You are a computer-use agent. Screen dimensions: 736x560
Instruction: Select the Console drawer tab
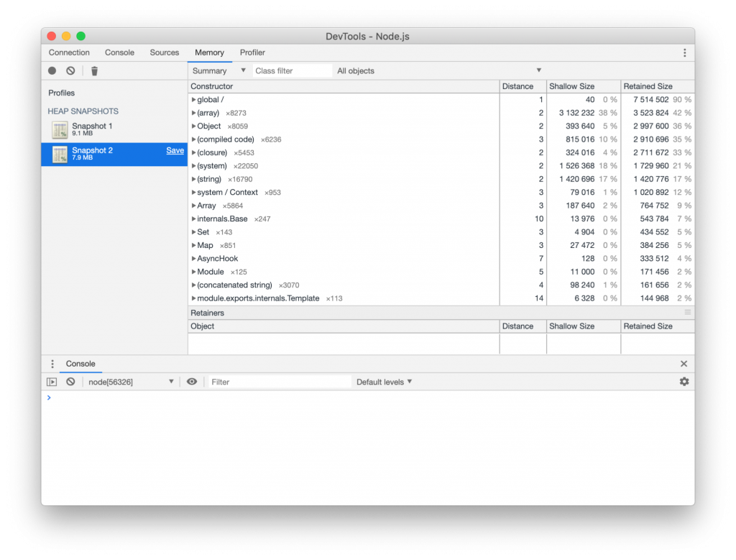pyautogui.click(x=80, y=364)
